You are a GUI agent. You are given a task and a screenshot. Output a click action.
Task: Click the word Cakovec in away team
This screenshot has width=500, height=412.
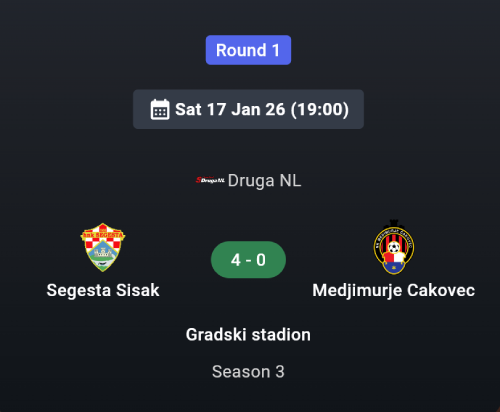(441, 290)
